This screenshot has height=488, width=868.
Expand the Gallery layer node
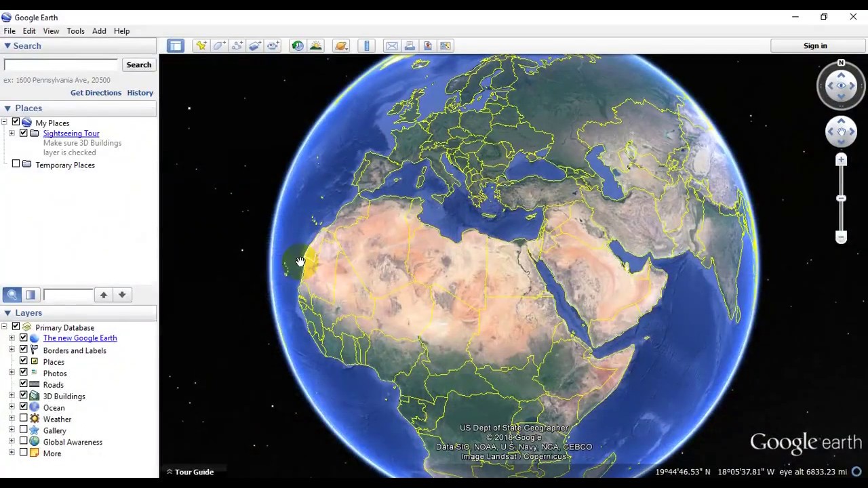point(12,430)
